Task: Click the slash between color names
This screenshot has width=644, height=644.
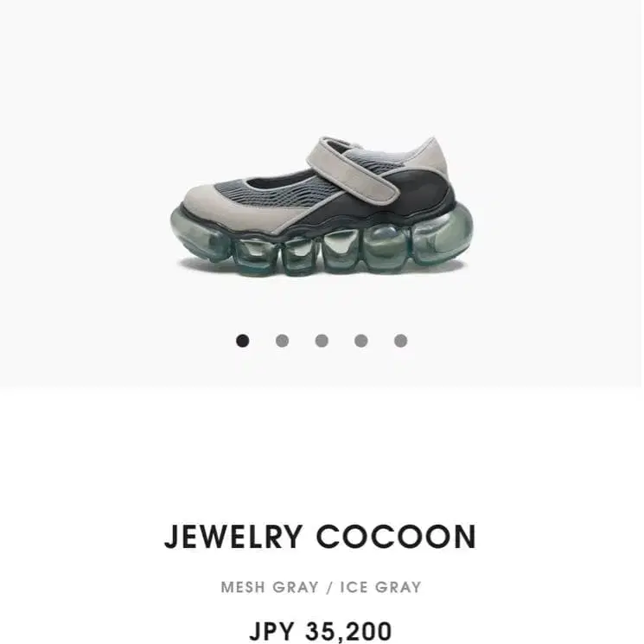Action: (x=329, y=587)
